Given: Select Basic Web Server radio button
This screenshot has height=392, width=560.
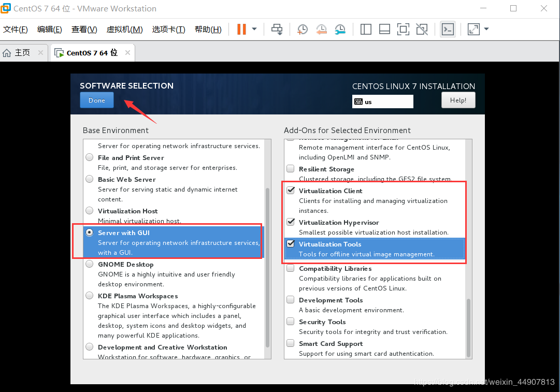Looking at the screenshot, I should pos(89,179).
